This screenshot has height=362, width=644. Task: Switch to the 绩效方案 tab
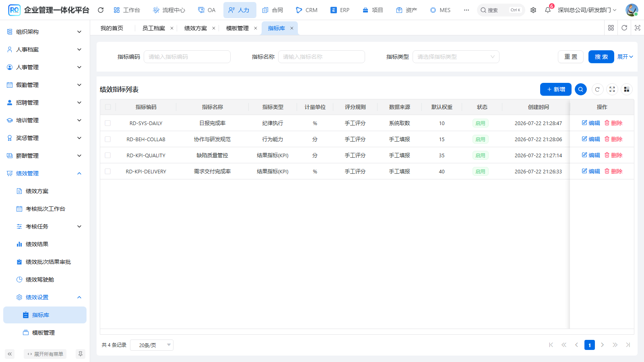(x=196, y=28)
